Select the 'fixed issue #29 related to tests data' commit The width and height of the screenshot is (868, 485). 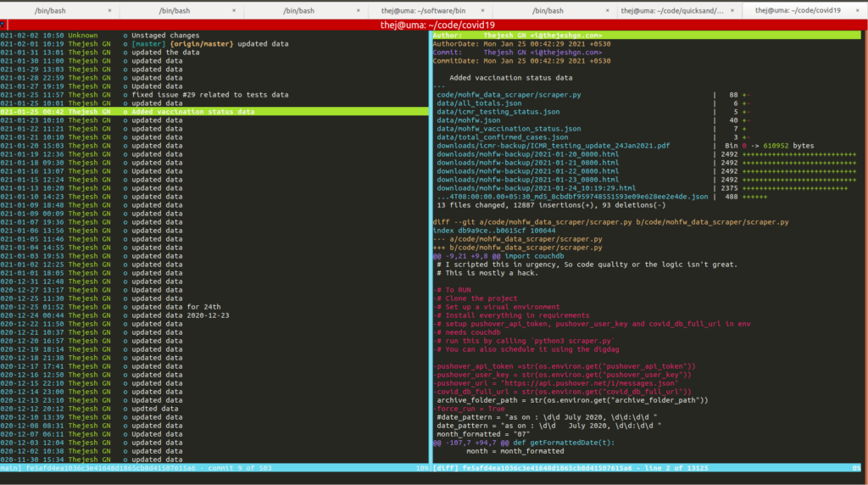[x=214, y=95]
